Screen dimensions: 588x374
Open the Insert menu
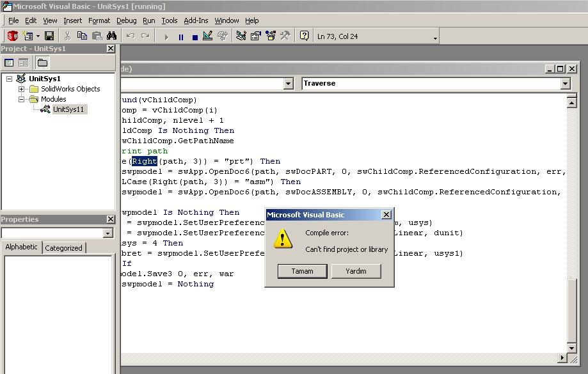(x=72, y=20)
